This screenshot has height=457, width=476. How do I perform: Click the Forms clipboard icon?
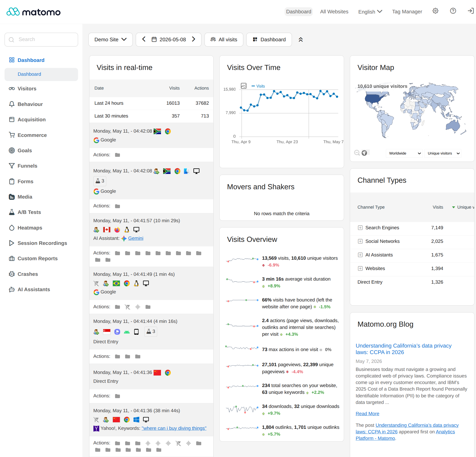coord(12,181)
